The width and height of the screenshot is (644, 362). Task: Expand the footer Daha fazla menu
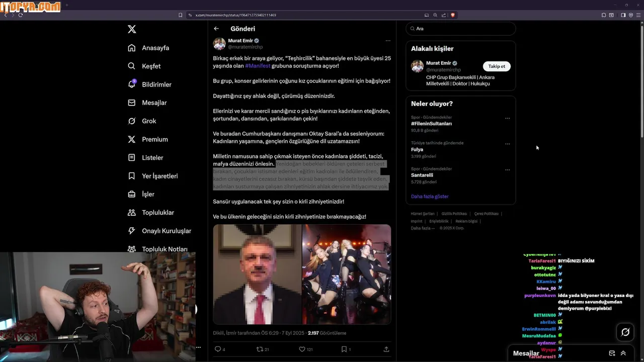(x=423, y=228)
